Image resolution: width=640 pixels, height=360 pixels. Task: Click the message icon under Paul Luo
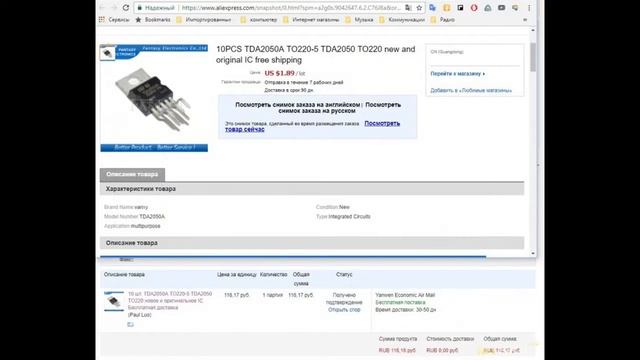pos(131,324)
